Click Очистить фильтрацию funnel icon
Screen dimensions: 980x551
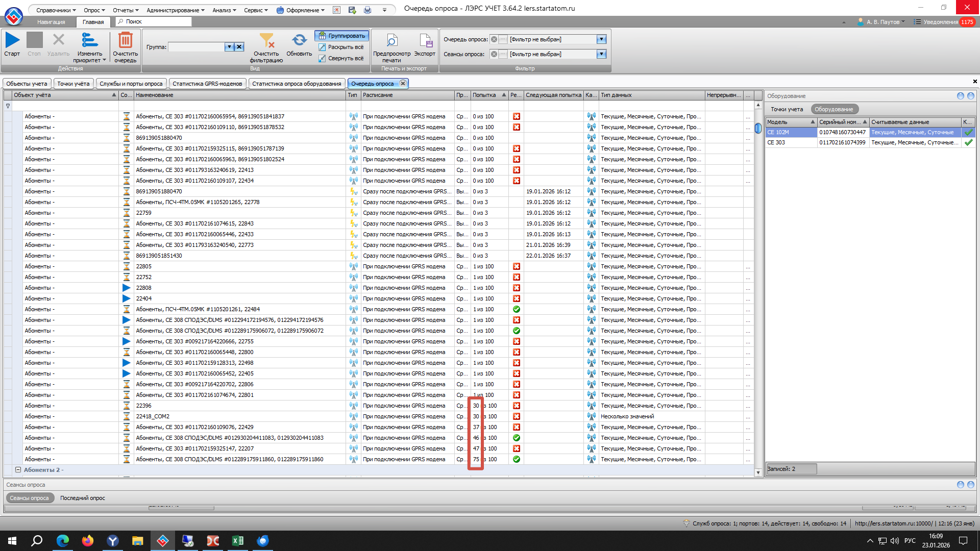266,40
